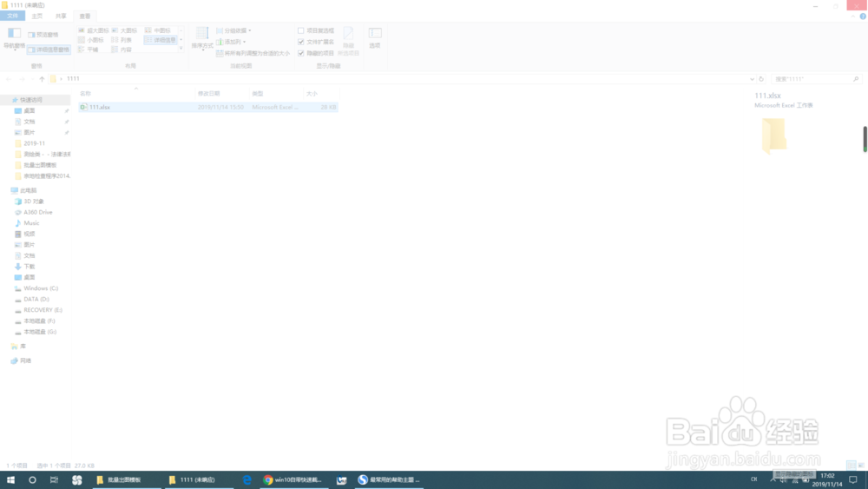Open 选项 folder options button
The width and height of the screenshot is (868, 489).
point(375,38)
